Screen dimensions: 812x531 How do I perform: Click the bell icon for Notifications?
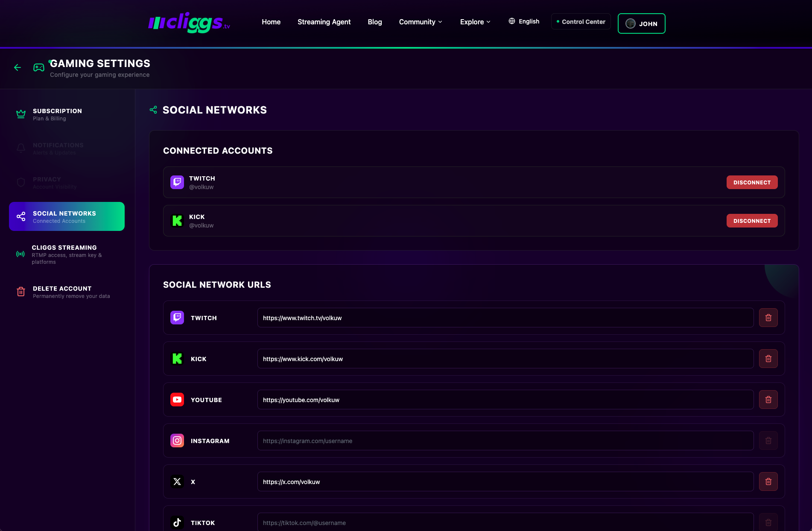click(x=21, y=148)
